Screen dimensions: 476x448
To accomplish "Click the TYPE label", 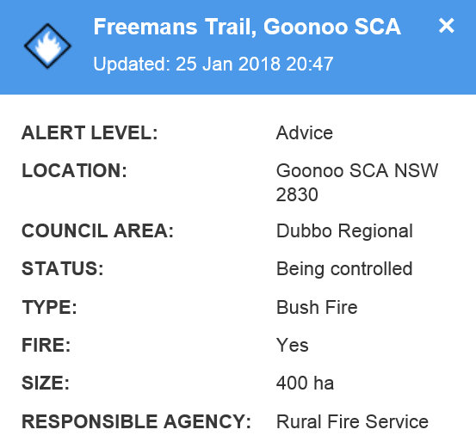I will (x=49, y=307).
